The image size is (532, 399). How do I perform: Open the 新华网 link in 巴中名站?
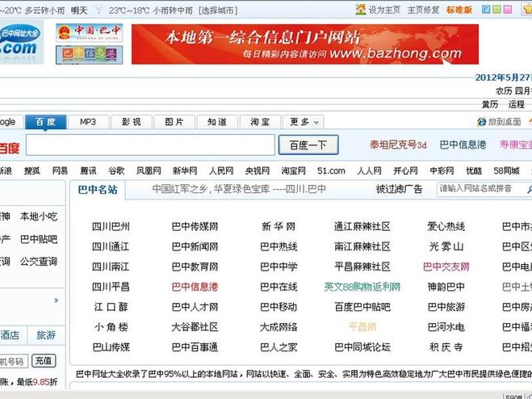[x=279, y=226]
